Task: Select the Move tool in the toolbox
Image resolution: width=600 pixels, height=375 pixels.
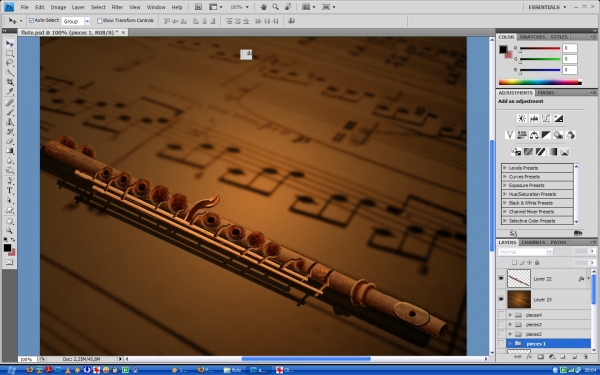Action: (x=10, y=44)
